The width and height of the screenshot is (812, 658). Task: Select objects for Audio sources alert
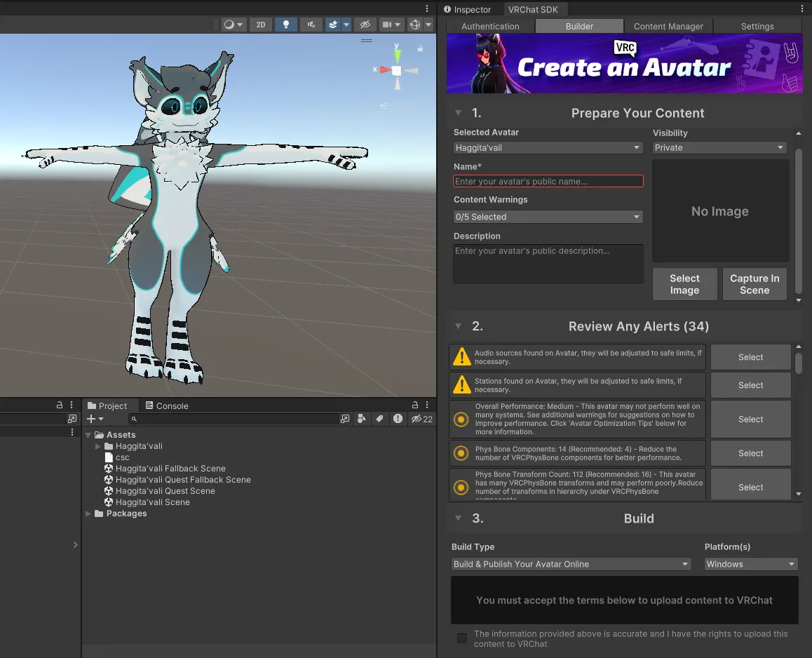pos(750,357)
